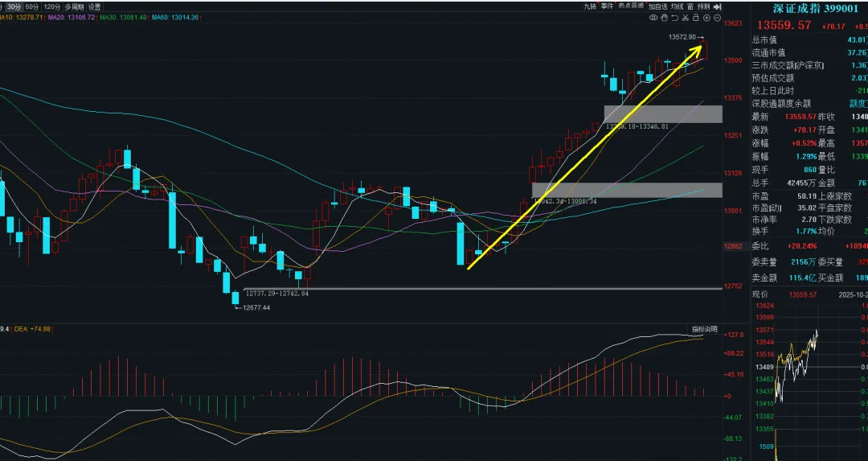Click the 12677.44 low price marker

pyautogui.click(x=256, y=307)
